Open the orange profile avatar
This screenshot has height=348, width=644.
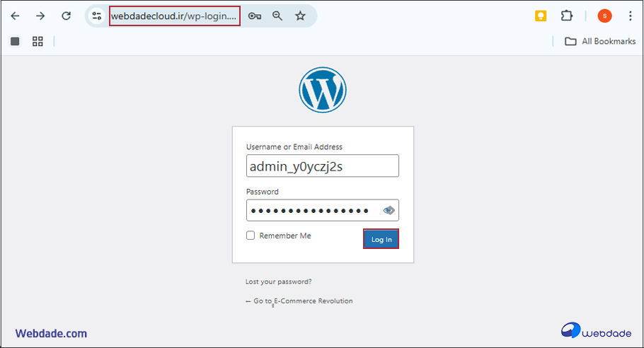pyautogui.click(x=604, y=16)
